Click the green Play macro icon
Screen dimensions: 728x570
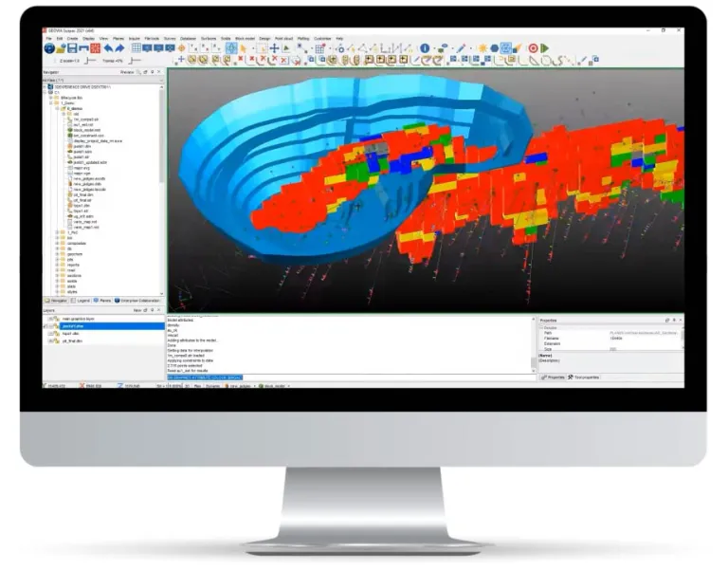pos(545,47)
